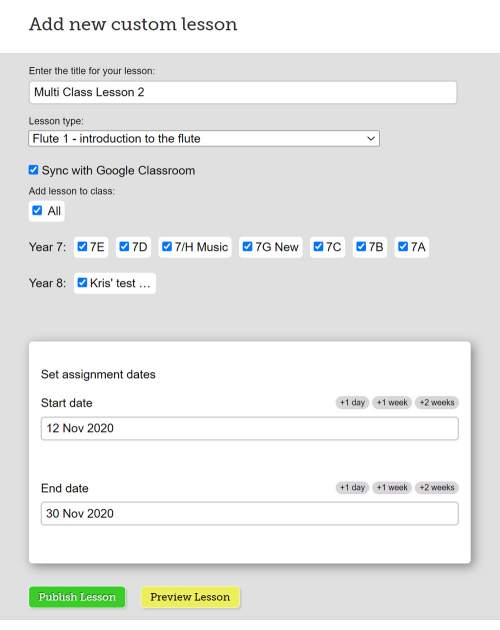
Task: Toggle the All classes checkbox
Action: (x=37, y=211)
